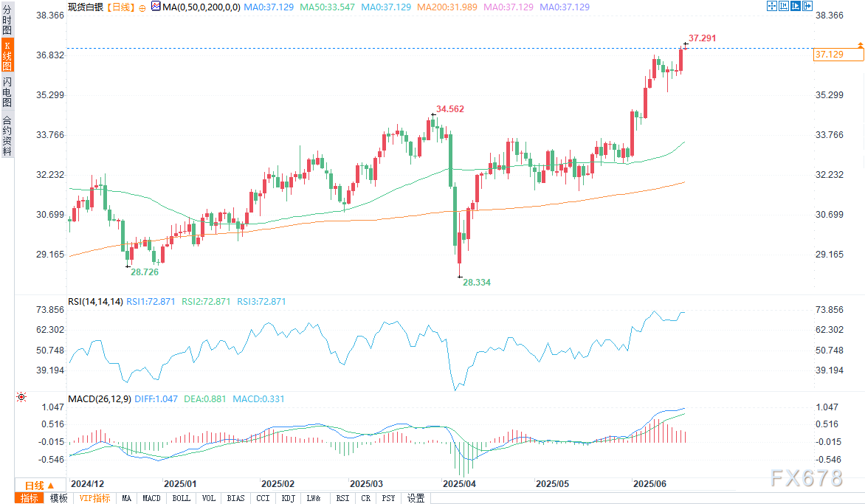Click the circled plus icon beside 日线 title
865x504 pixels.
142,7
